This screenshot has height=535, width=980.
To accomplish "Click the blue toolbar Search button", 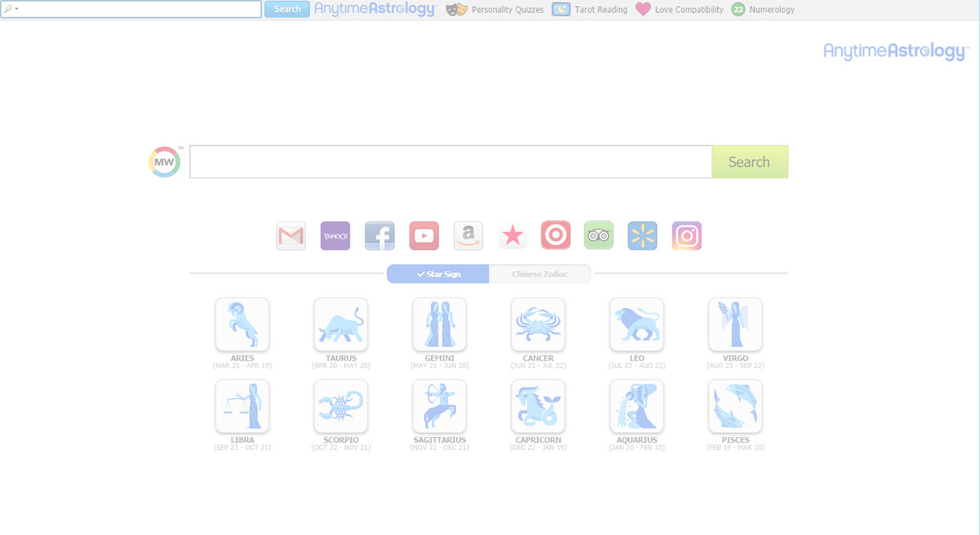I will 287,9.
